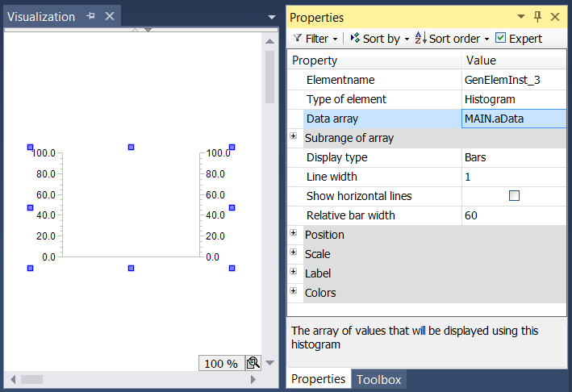Expand the Label group
Screen dimensions: 572x392
(294, 271)
